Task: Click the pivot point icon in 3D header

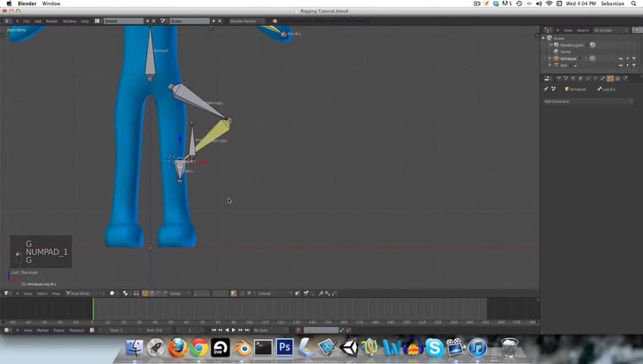Action: pyautogui.click(x=125, y=293)
